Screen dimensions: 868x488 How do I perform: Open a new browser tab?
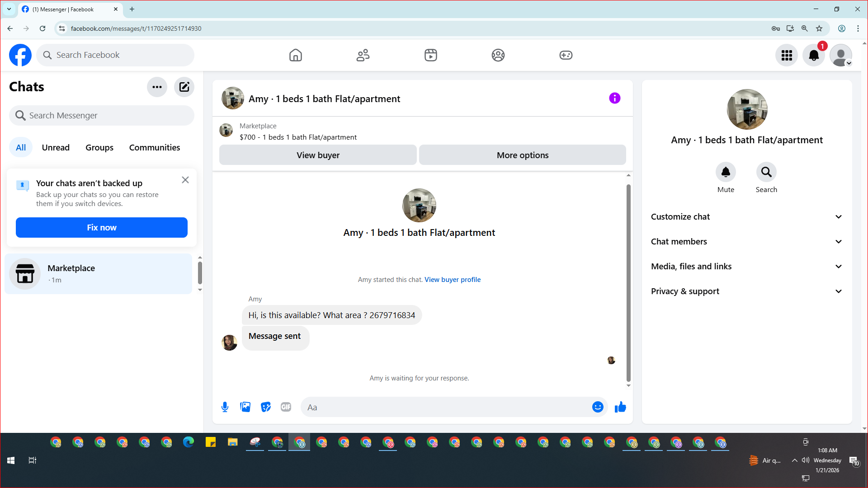(132, 9)
